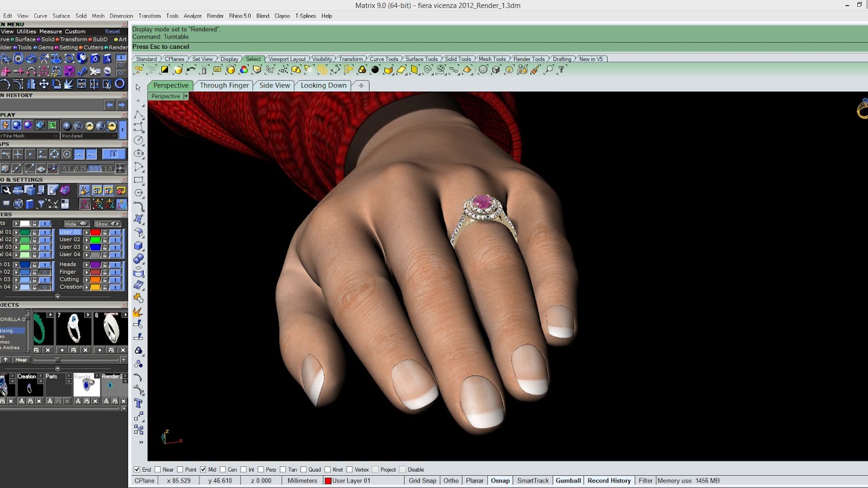
Task: Open the Perspective viewport dropdown arrow
Action: click(186, 96)
